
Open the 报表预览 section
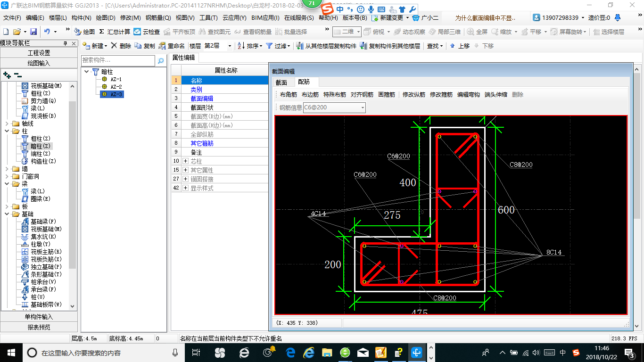[39, 327]
